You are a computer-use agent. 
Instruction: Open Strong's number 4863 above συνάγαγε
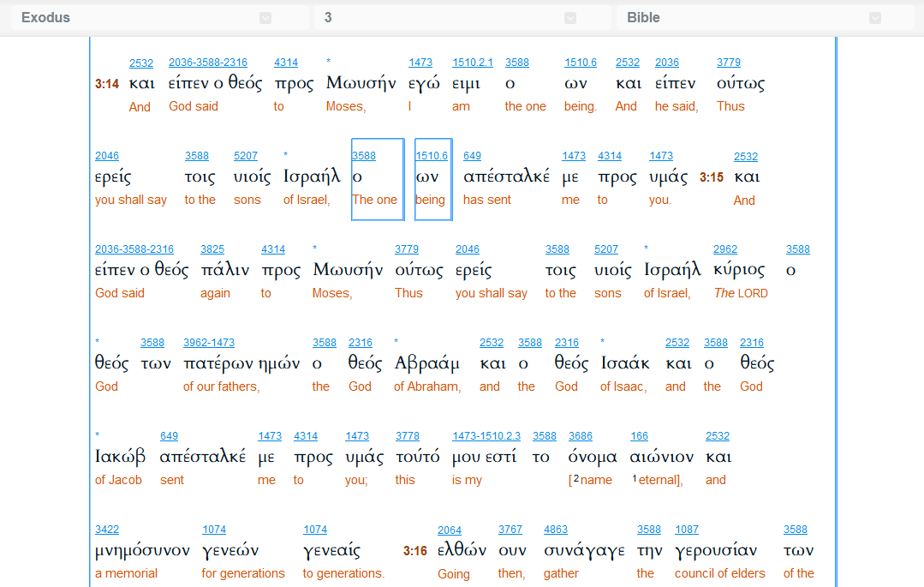(x=555, y=530)
